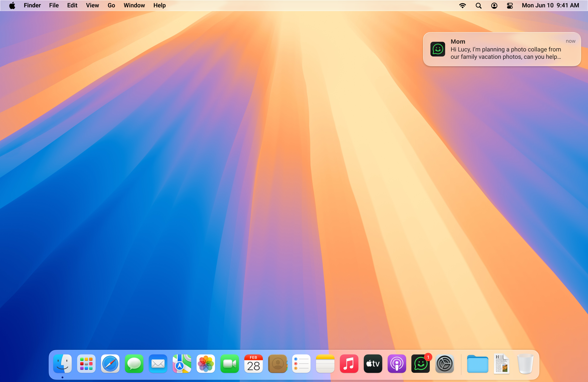Open the Maps app
The height and width of the screenshot is (382, 588).
(182, 364)
